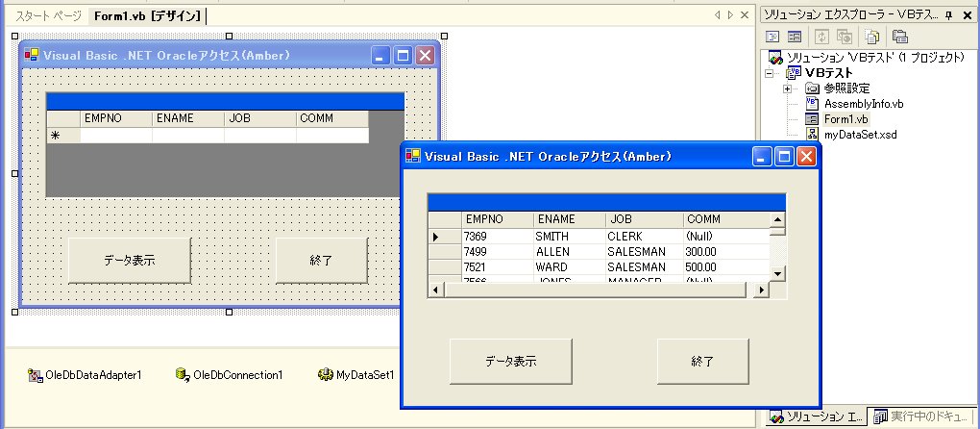Screen dimensions: 980x429
Task: Switch to the ソリューション エ... bottom tab
Action: pos(817,416)
